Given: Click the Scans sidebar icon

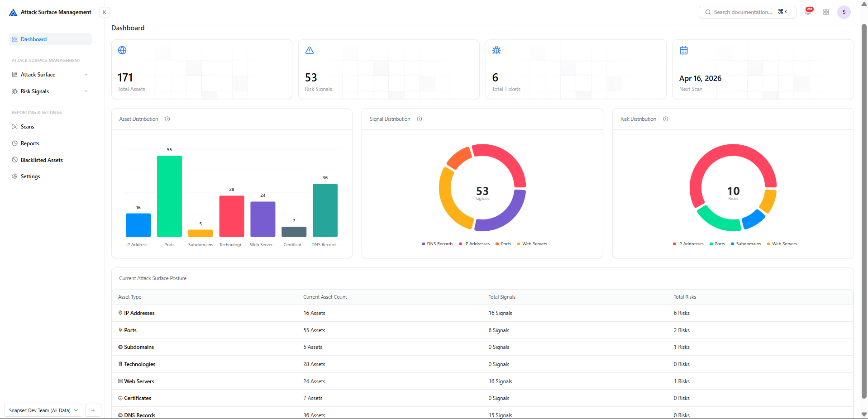Looking at the screenshot, I should [x=15, y=127].
